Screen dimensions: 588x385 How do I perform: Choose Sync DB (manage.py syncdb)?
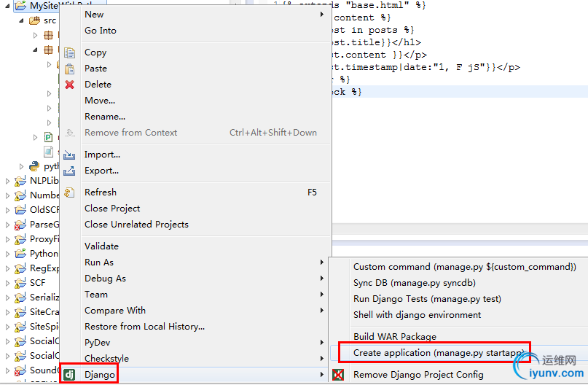point(415,283)
